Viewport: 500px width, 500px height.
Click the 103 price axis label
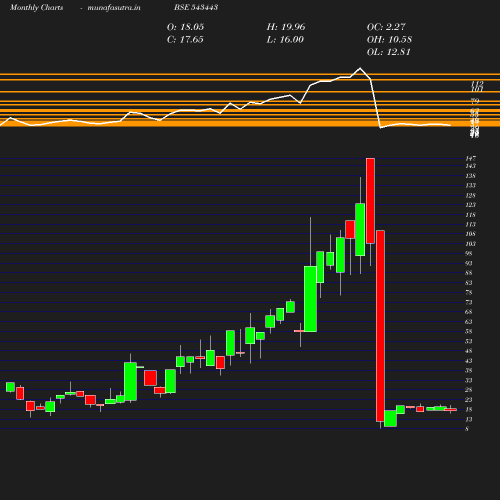pos(471,244)
